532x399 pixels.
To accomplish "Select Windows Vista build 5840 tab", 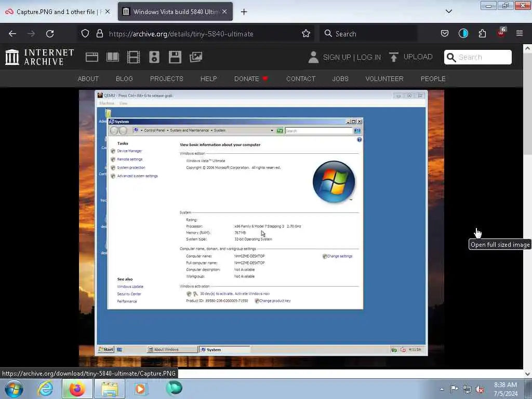I will (x=175, y=12).
